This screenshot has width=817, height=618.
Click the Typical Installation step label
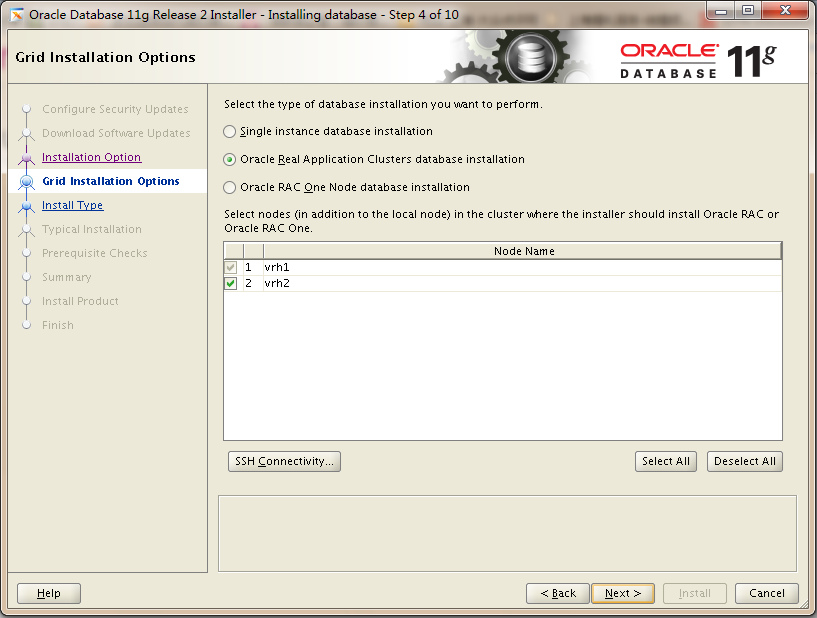coord(92,229)
